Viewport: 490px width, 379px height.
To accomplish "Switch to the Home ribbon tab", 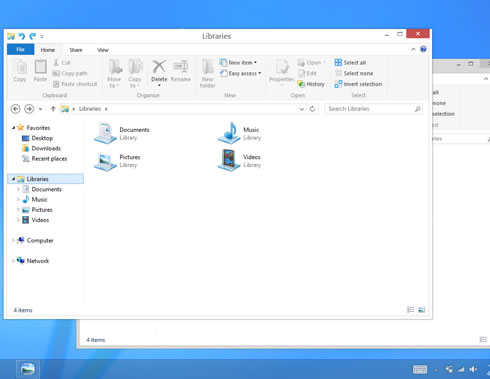I will [x=48, y=50].
